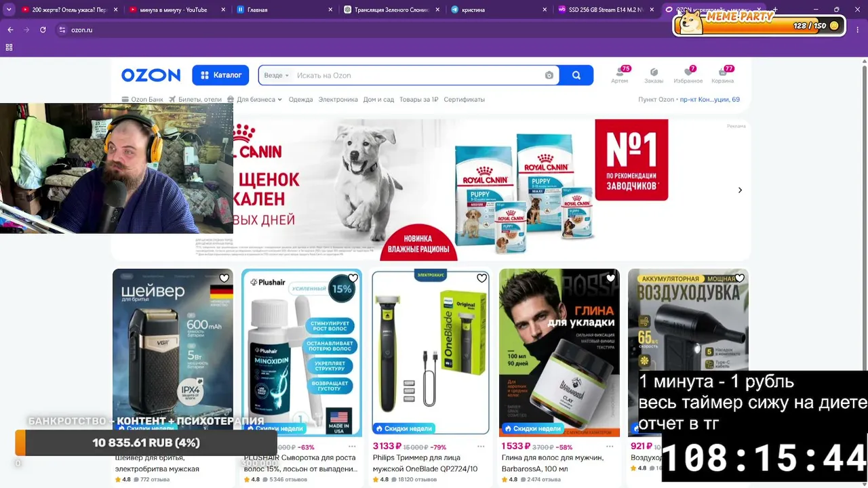Go forward in browser history
The height and width of the screenshot is (488, 868).
[x=26, y=30]
